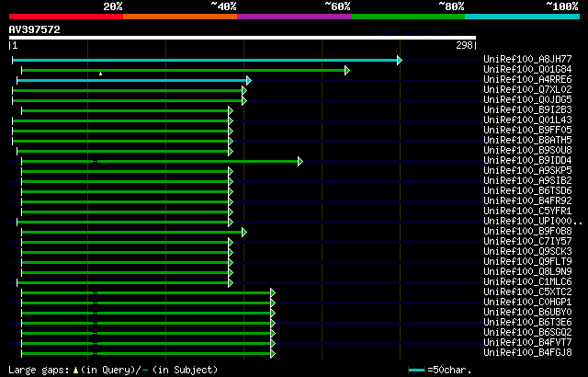This screenshot has height=377, width=588.
Task: Select the UniRef100_B6UBY0 label
Action: coord(527,313)
